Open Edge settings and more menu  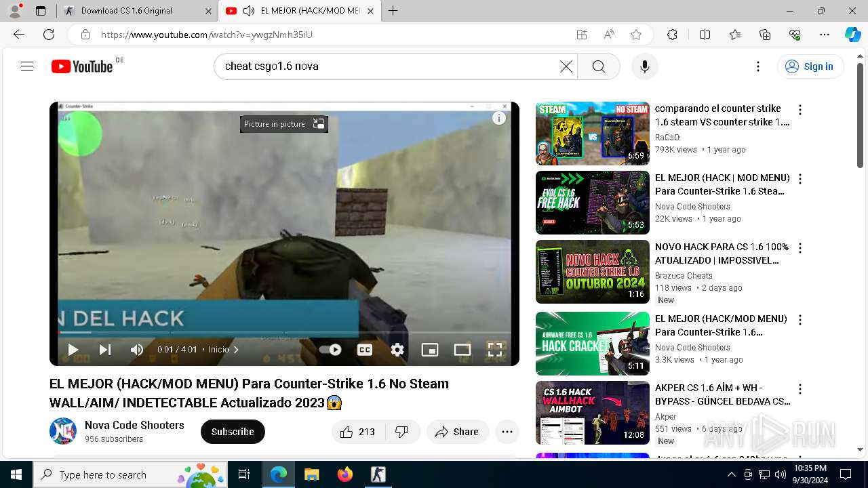[825, 35]
